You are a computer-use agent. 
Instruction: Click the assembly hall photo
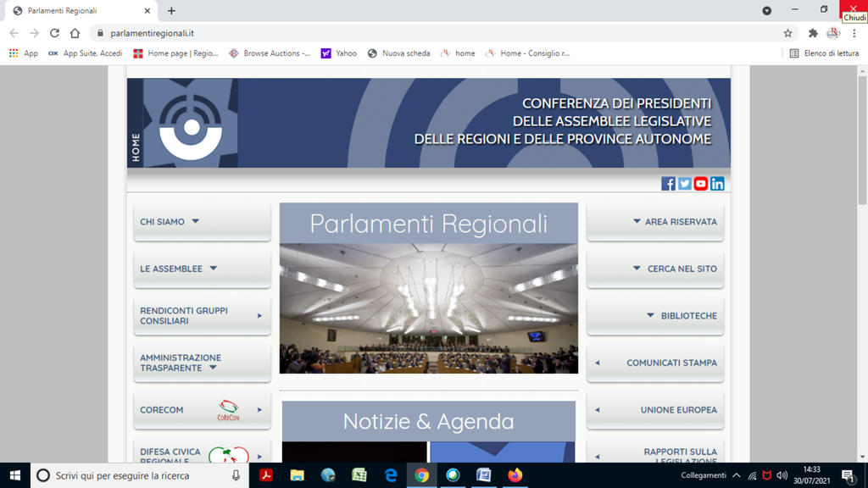[x=428, y=308]
